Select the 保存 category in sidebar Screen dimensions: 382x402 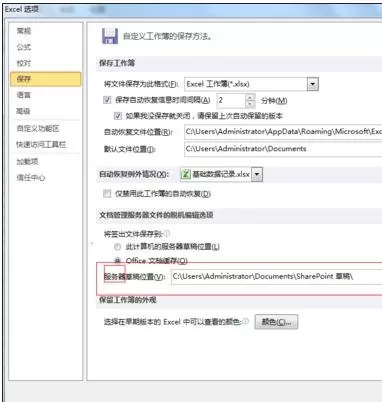45,79
